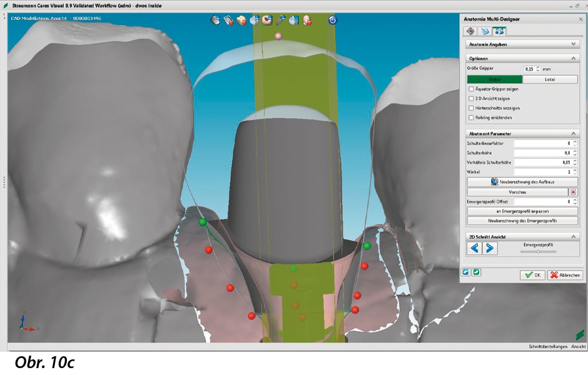Collapse the Abutment Parameter section

point(574,133)
